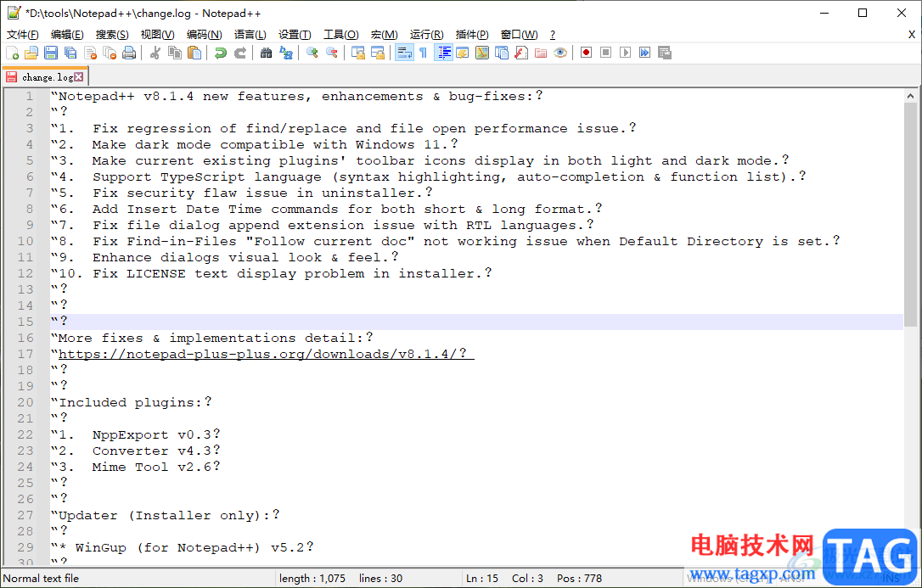Click 'Updater (Installer only):' line

[x=165, y=515]
